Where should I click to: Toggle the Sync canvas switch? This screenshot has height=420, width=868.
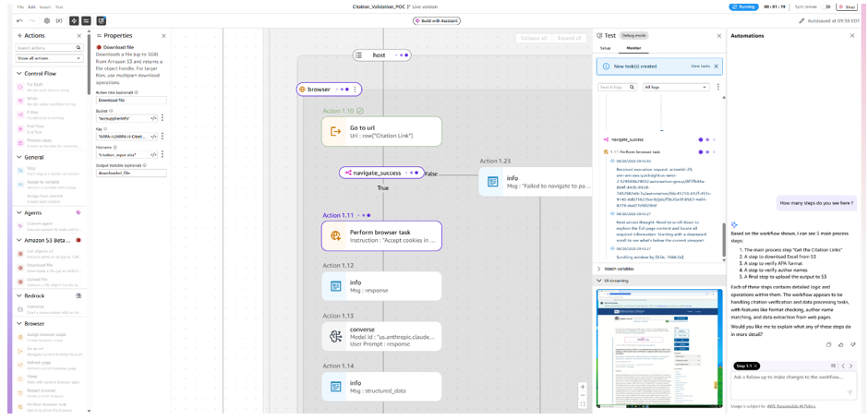(x=827, y=6)
